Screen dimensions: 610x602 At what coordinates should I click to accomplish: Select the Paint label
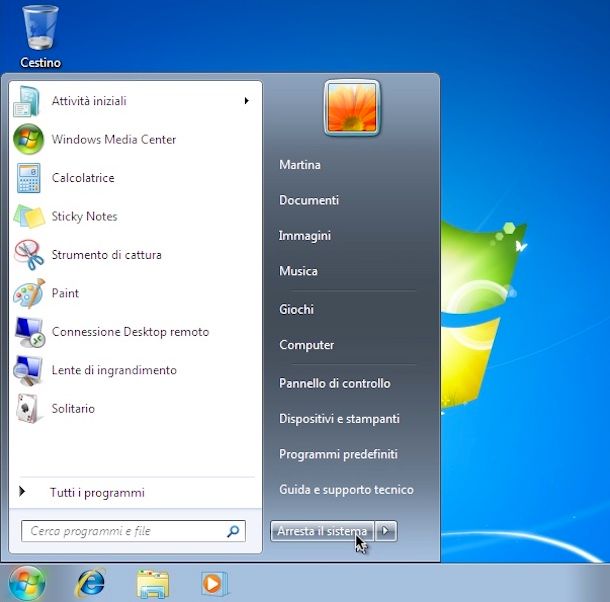(65, 293)
